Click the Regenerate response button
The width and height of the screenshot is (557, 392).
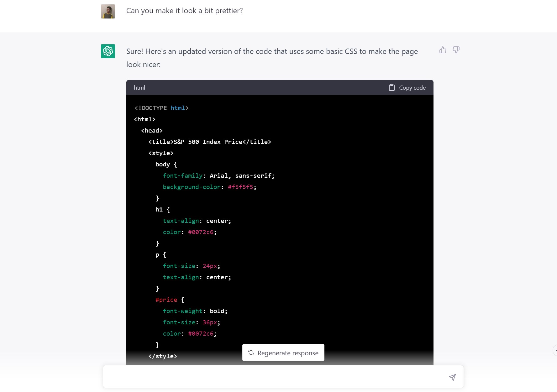point(283,353)
